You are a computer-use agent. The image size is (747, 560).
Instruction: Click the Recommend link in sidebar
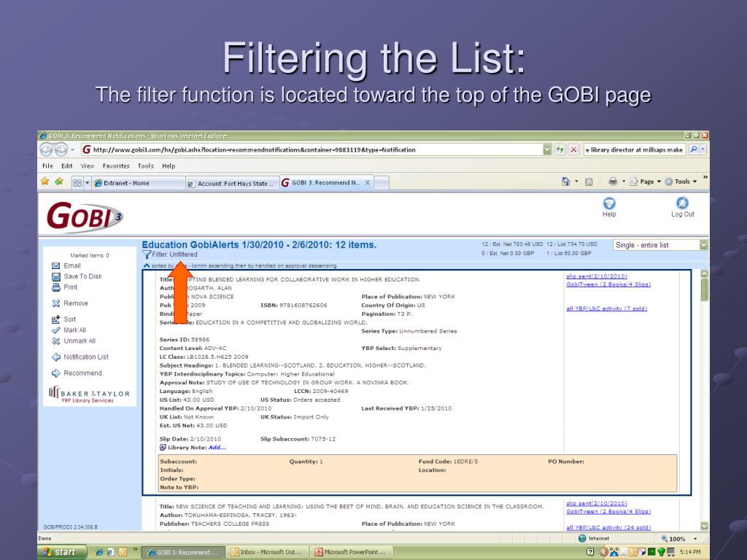pyautogui.click(x=82, y=373)
